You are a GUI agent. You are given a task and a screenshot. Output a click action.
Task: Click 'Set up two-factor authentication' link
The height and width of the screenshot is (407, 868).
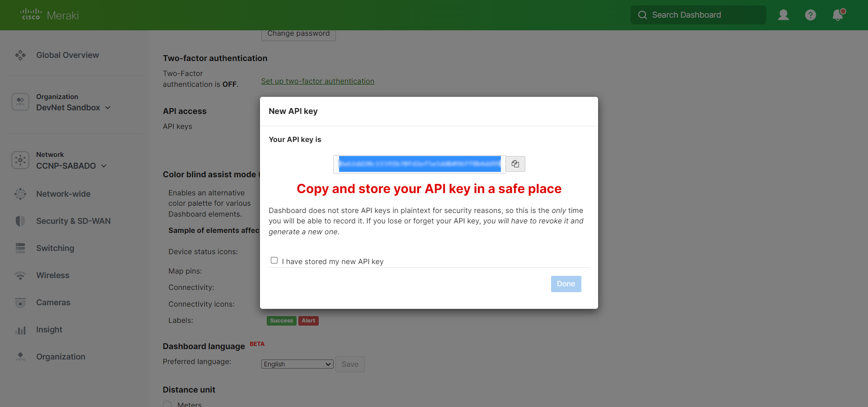[x=318, y=81]
